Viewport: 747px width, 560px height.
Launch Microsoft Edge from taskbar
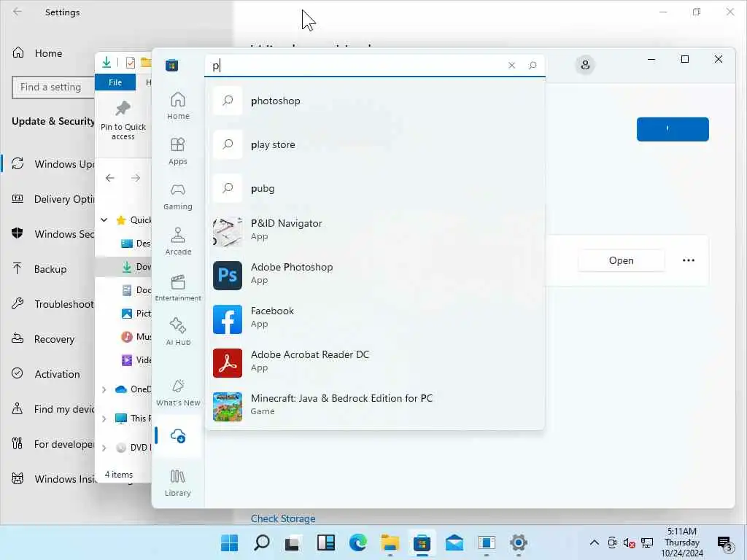click(357, 542)
